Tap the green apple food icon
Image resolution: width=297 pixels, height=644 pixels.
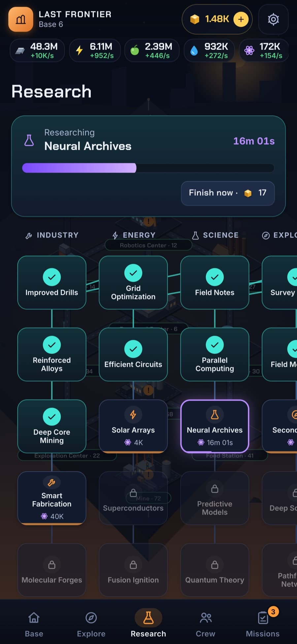(x=135, y=50)
